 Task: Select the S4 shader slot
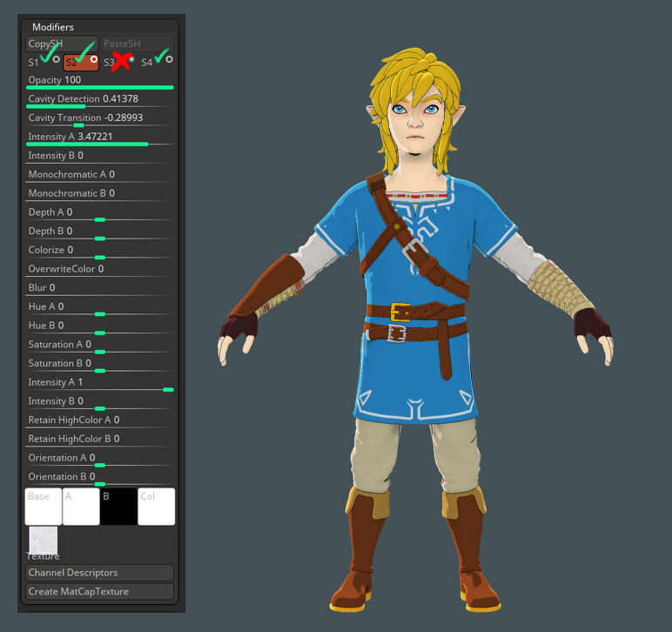(146, 63)
